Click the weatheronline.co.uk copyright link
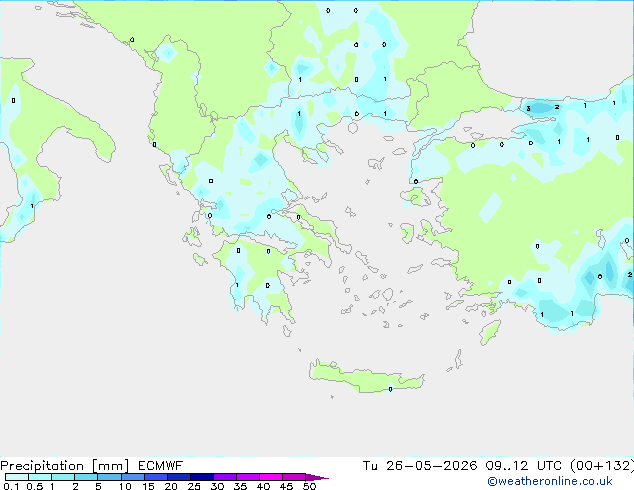634x490 pixels. click(x=550, y=481)
